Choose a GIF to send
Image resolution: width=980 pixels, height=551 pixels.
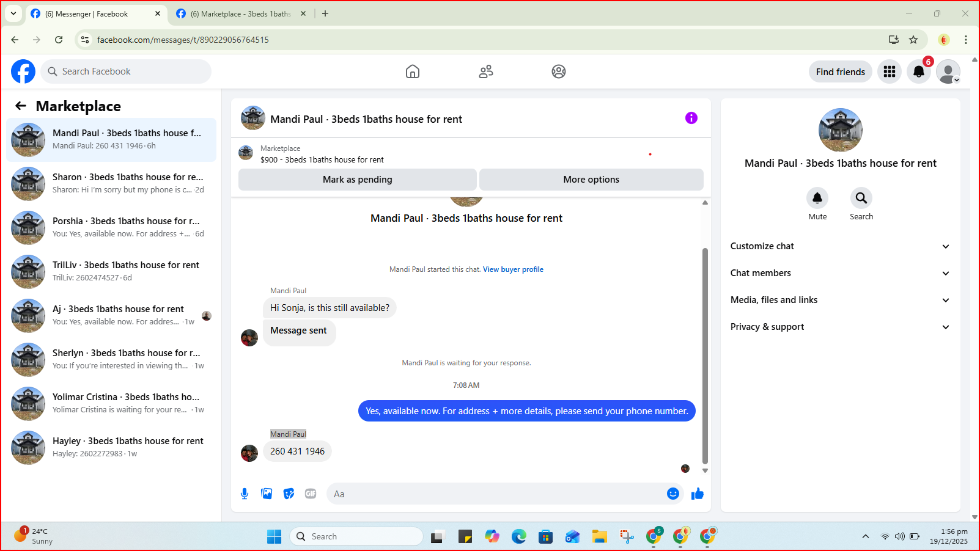coord(311,494)
